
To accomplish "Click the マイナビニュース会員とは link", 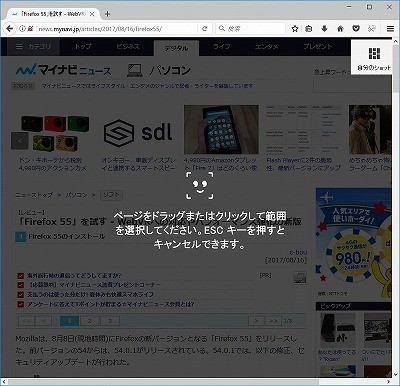I will 110,304.
